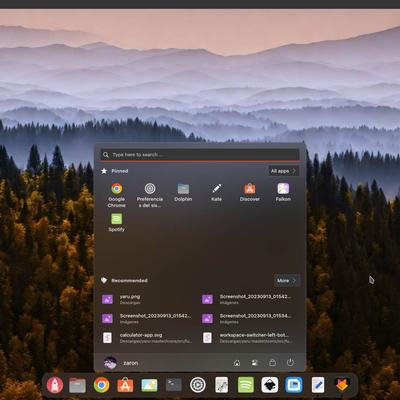The height and width of the screenshot is (400, 400).
Task: Click the power icon in launcher footer
Action: 290,363
